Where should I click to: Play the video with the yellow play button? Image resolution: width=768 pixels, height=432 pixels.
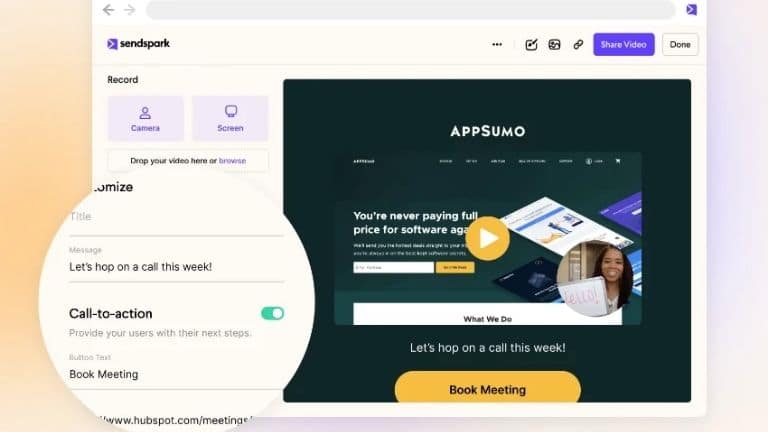click(487, 239)
